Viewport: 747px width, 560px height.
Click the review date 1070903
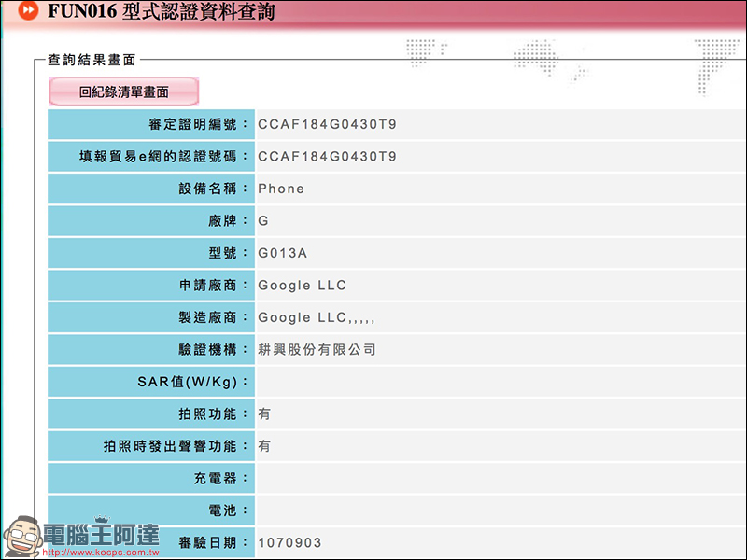point(289,543)
